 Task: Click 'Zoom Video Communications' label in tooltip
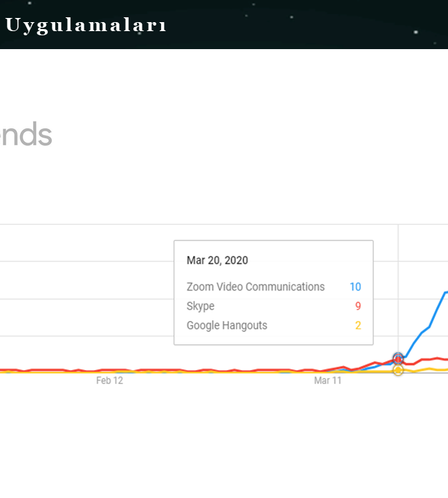click(256, 287)
